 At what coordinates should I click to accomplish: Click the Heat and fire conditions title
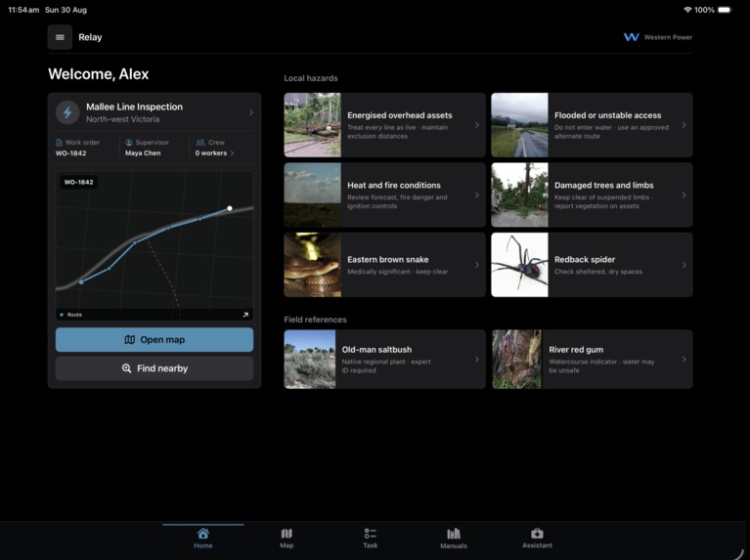tap(394, 185)
